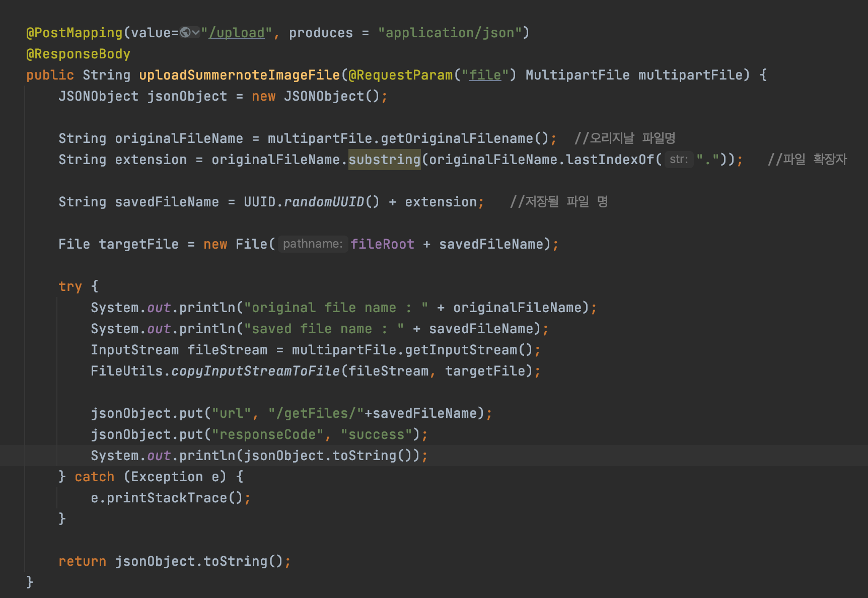Click the @ResponseBody annotation
Viewport: 868px width, 598px height.
[x=78, y=54]
